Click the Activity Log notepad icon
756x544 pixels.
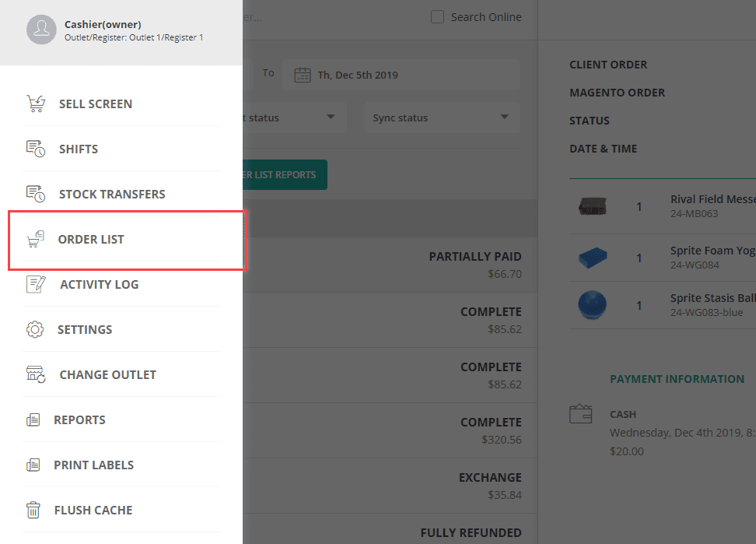(36, 284)
